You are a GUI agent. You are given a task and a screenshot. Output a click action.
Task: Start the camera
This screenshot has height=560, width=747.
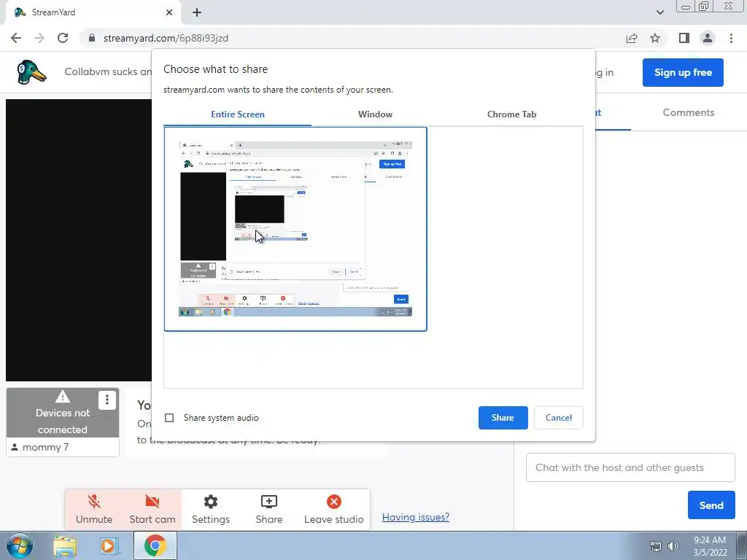152,509
